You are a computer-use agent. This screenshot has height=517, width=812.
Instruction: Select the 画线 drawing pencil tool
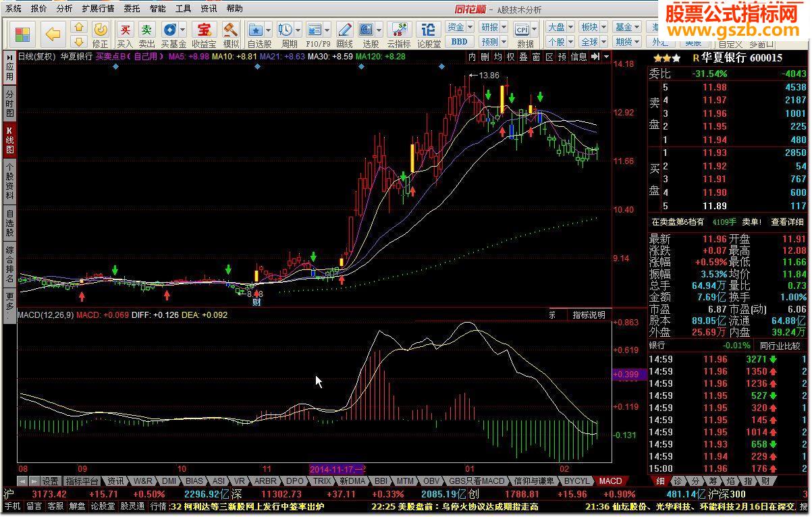pyautogui.click(x=344, y=29)
